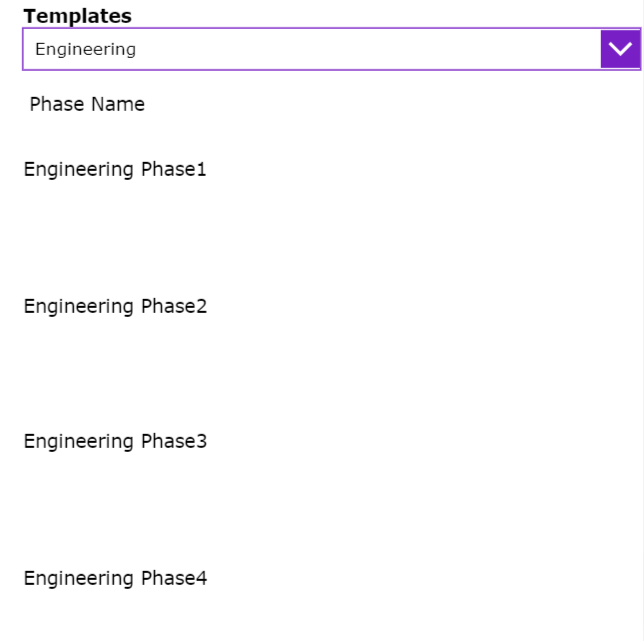The width and height of the screenshot is (644, 641).
Task: Open Engineering Phase4 entry
Action: [x=115, y=578]
